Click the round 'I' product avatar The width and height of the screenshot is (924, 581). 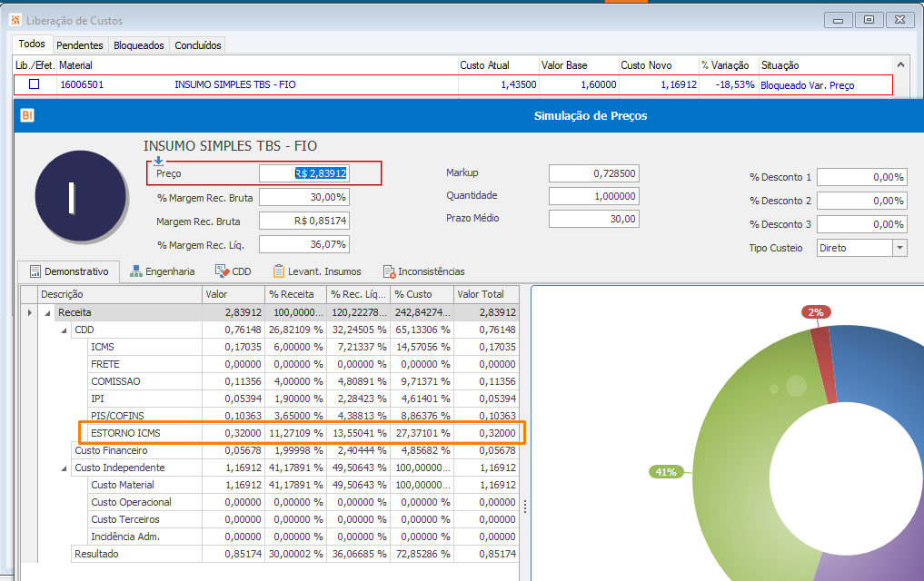click(x=81, y=197)
